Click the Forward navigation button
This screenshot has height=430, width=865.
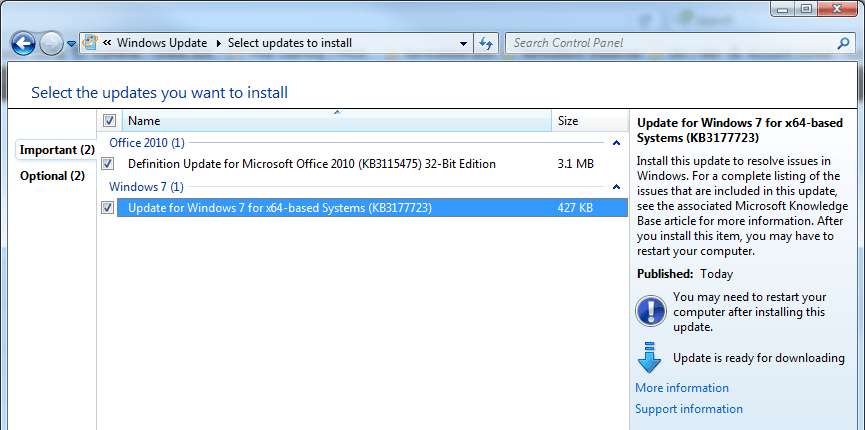click(51, 43)
